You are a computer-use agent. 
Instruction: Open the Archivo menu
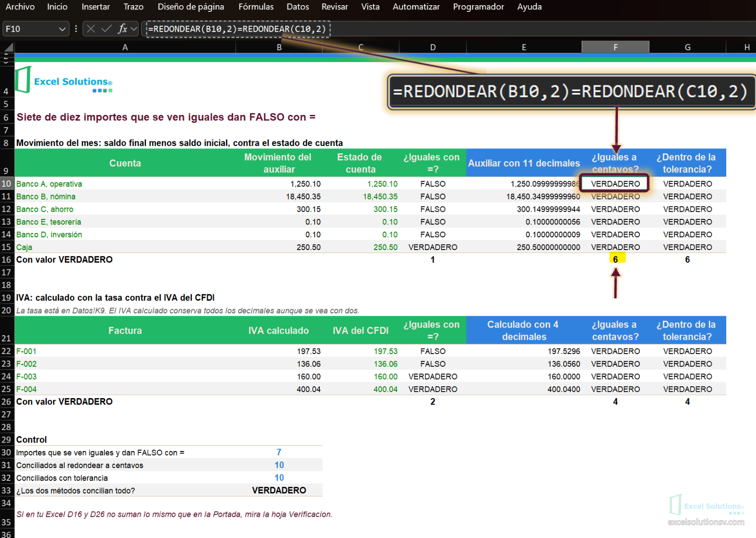click(20, 7)
